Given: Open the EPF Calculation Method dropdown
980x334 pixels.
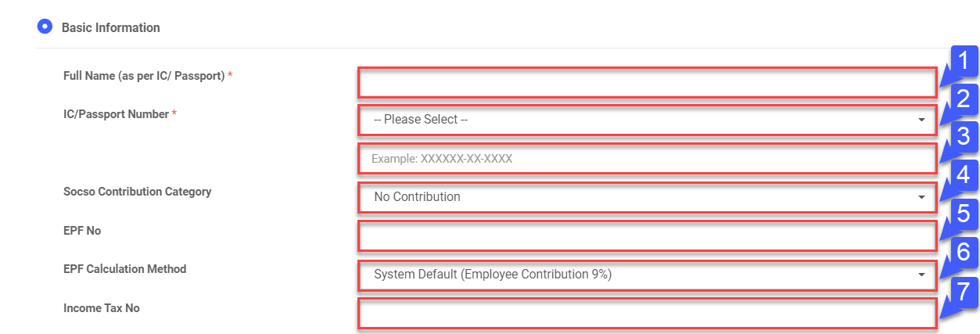Looking at the screenshot, I should pyautogui.click(x=647, y=275).
